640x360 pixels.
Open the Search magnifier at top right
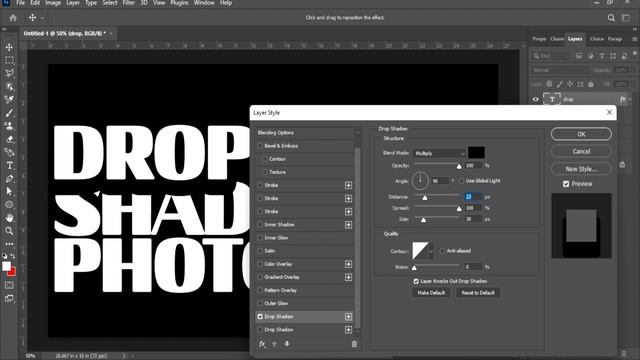point(611,18)
